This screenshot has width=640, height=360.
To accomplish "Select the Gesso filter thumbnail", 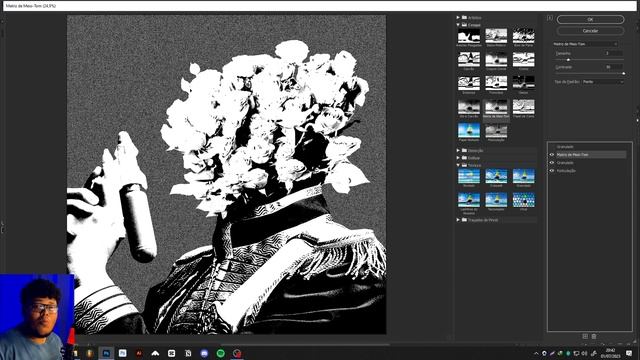I will tap(524, 83).
